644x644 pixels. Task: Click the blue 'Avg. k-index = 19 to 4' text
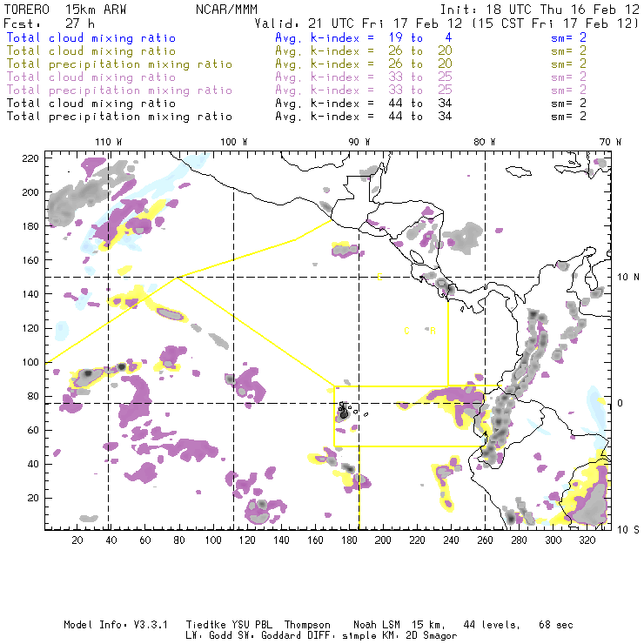point(364,37)
